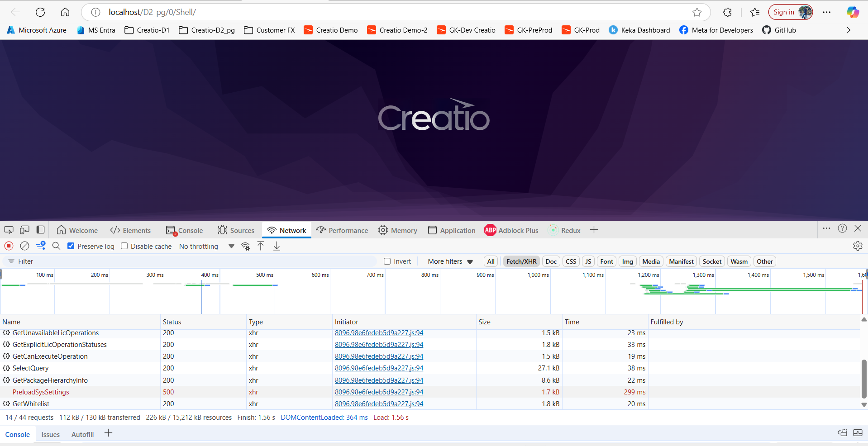
Task: Click the 1,300 ms waterfall overview region
Action: pyautogui.click(x=687, y=291)
